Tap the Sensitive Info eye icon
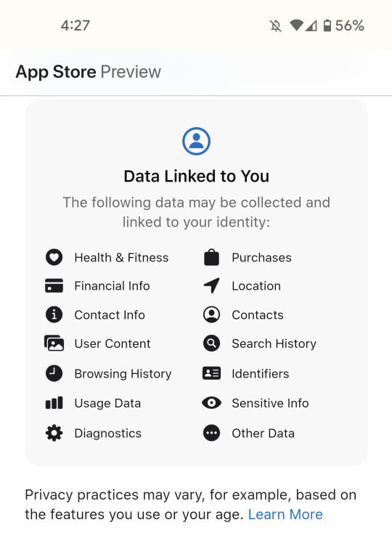This screenshot has width=392, height=544. click(212, 403)
